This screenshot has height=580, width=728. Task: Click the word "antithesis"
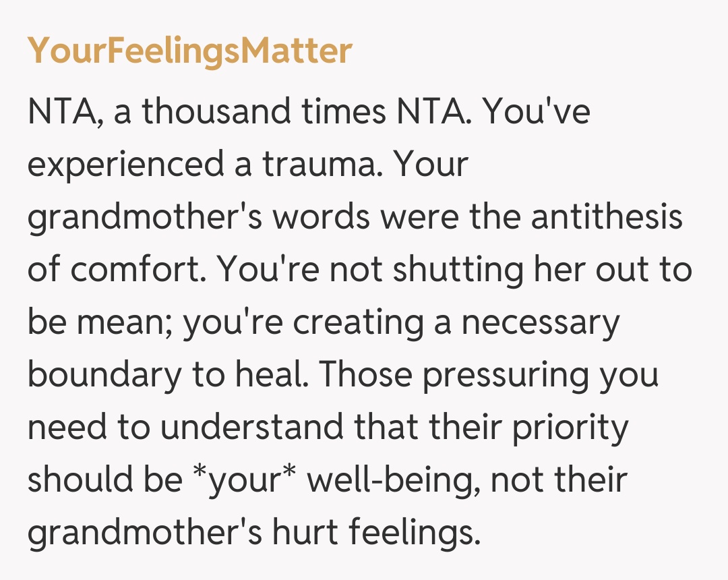tap(606, 216)
